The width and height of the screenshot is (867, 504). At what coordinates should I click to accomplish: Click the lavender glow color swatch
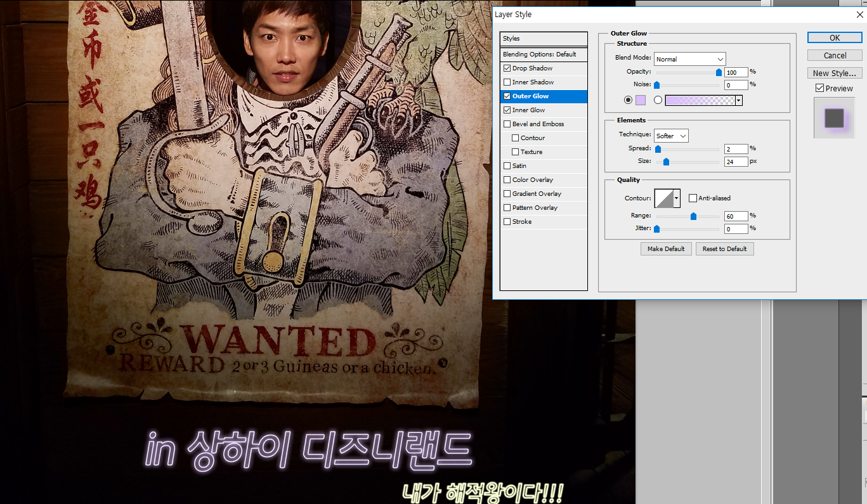click(641, 100)
